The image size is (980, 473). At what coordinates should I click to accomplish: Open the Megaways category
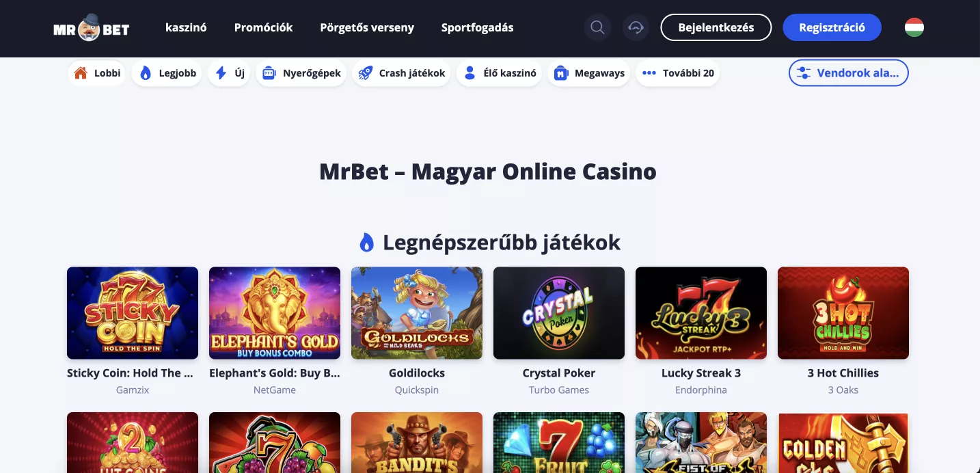589,73
